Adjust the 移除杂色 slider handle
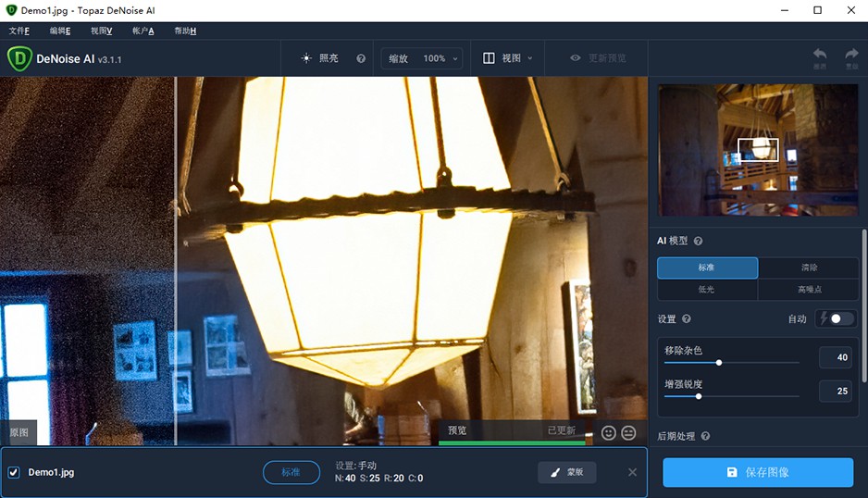868x498 pixels. 719,363
